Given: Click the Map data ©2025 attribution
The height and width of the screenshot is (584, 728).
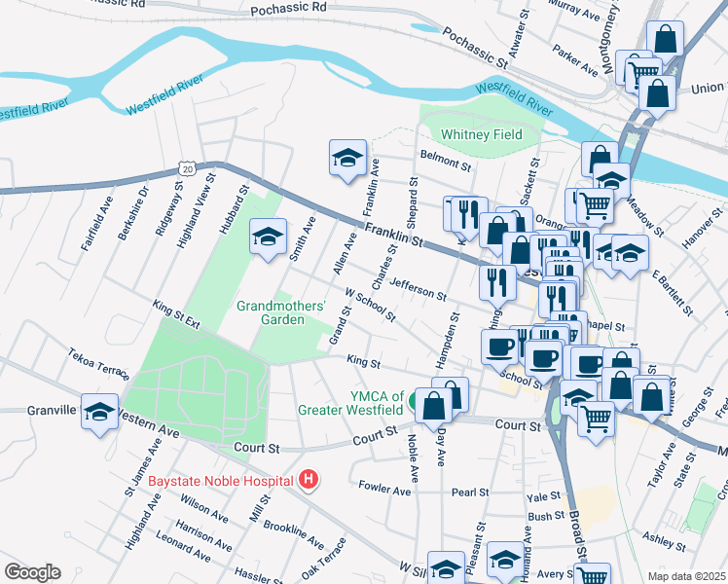Looking at the screenshot, I should (x=687, y=576).
